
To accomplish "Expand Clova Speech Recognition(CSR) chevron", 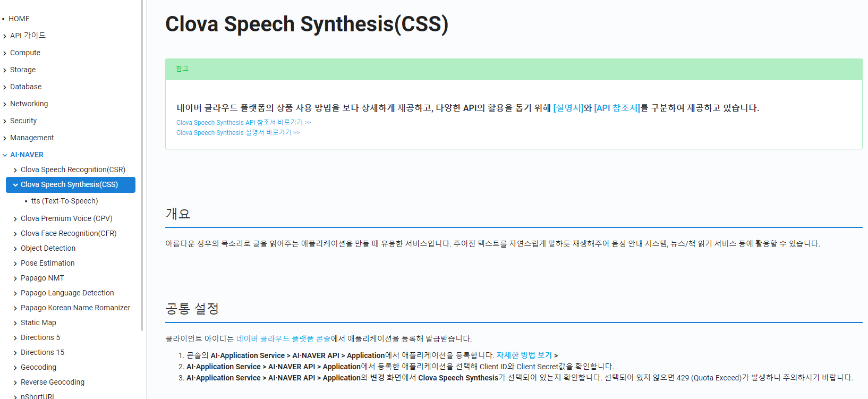I will [15, 170].
